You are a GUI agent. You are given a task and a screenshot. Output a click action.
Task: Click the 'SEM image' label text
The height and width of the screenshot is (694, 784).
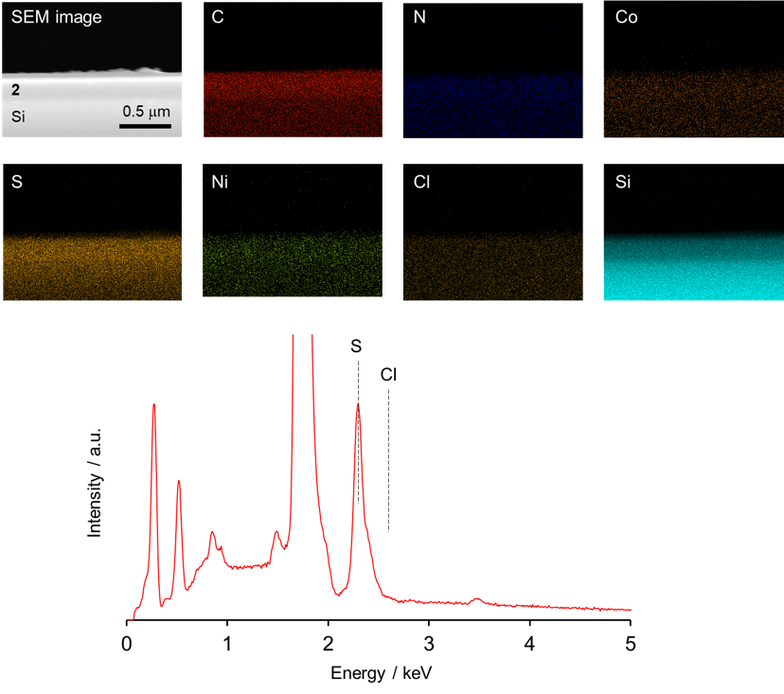click(x=57, y=17)
